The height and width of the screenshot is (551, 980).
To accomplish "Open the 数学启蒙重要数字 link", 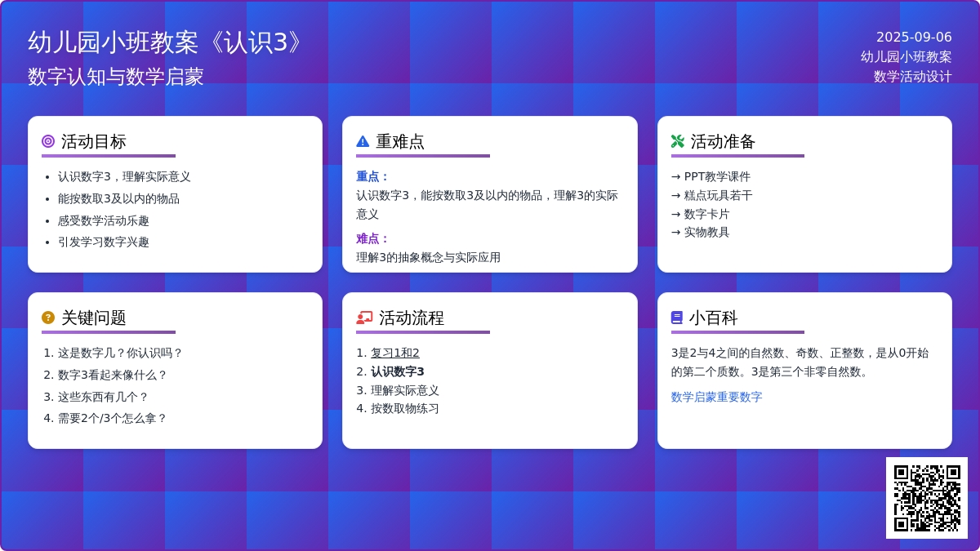I will pyautogui.click(x=717, y=397).
